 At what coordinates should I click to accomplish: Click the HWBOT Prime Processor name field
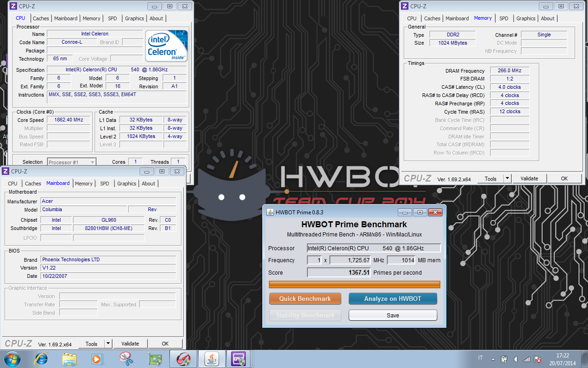[x=373, y=248]
